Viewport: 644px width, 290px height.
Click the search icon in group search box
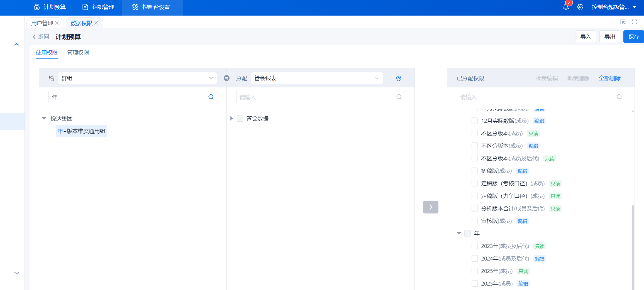point(211,97)
